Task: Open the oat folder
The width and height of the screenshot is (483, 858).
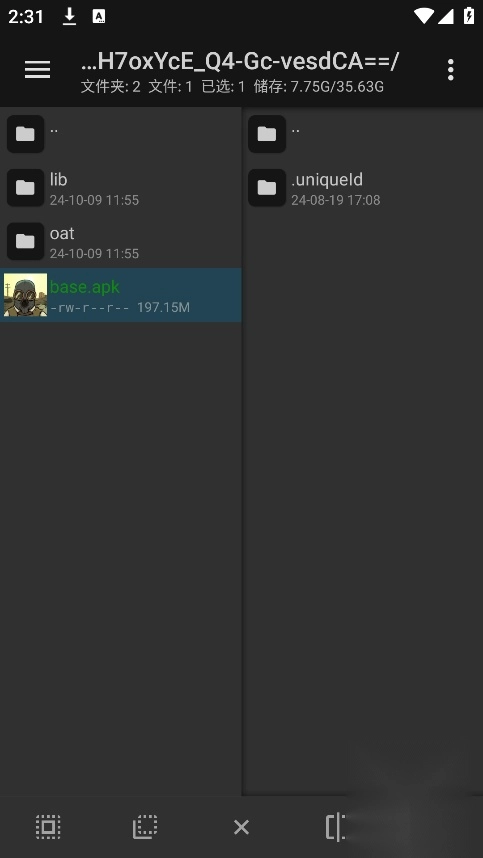Action: (x=121, y=241)
